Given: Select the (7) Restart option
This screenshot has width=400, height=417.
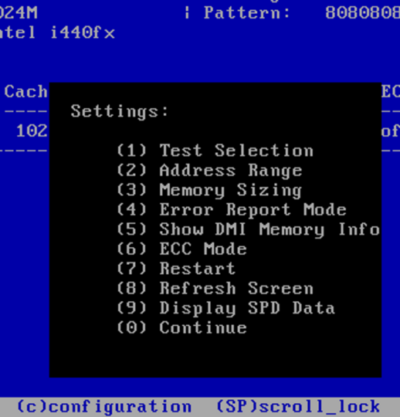Looking at the screenshot, I should (176, 269).
